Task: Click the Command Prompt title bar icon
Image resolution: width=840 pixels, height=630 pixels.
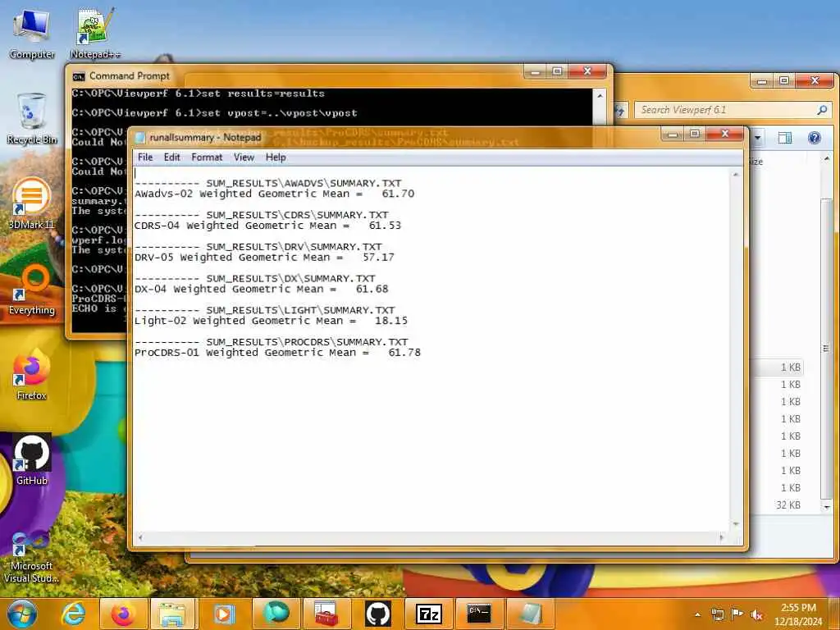Action: tap(79, 76)
